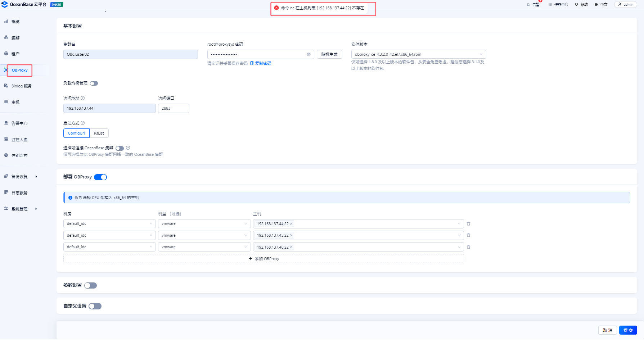The width and height of the screenshot is (644, 340).
Task: Click the access port input field
Action: coord(174,108)
